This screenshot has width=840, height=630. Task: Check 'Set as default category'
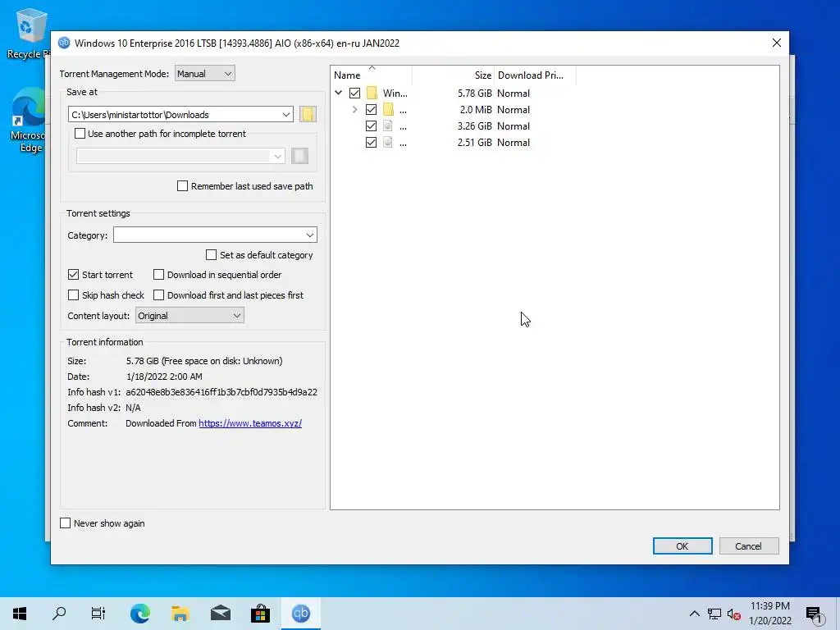211,255
